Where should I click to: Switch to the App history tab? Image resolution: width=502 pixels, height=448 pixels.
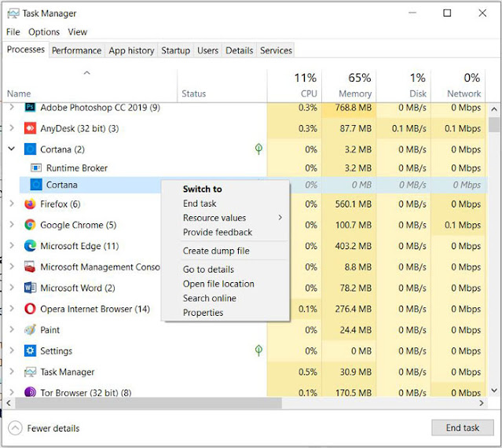tap(131, 50)
